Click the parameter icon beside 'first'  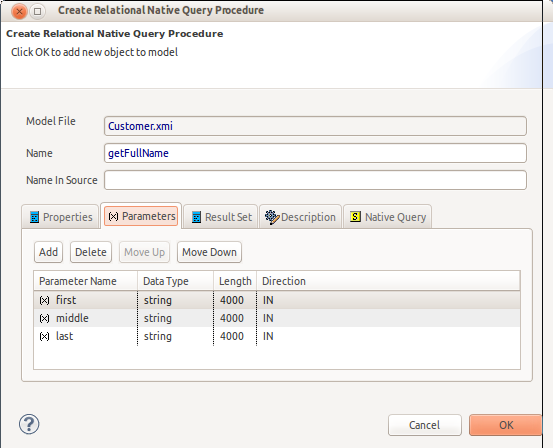click(44, 301)
